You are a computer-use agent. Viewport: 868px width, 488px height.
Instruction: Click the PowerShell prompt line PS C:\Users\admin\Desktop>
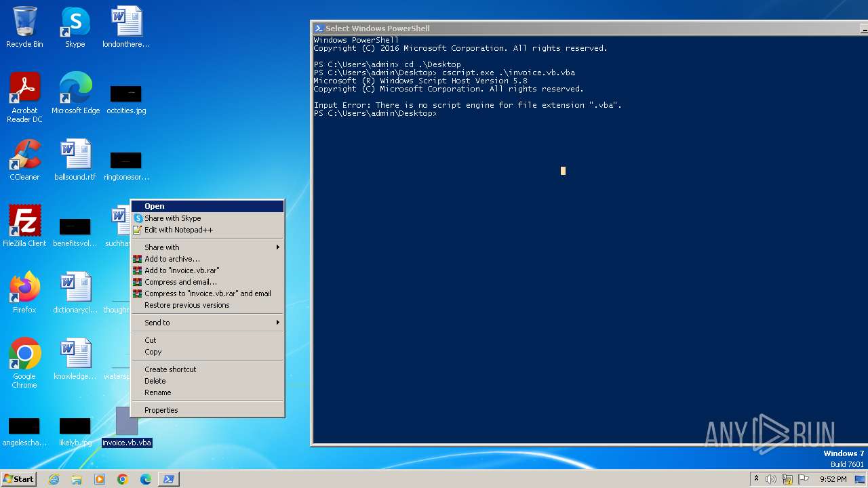[375, 113]
